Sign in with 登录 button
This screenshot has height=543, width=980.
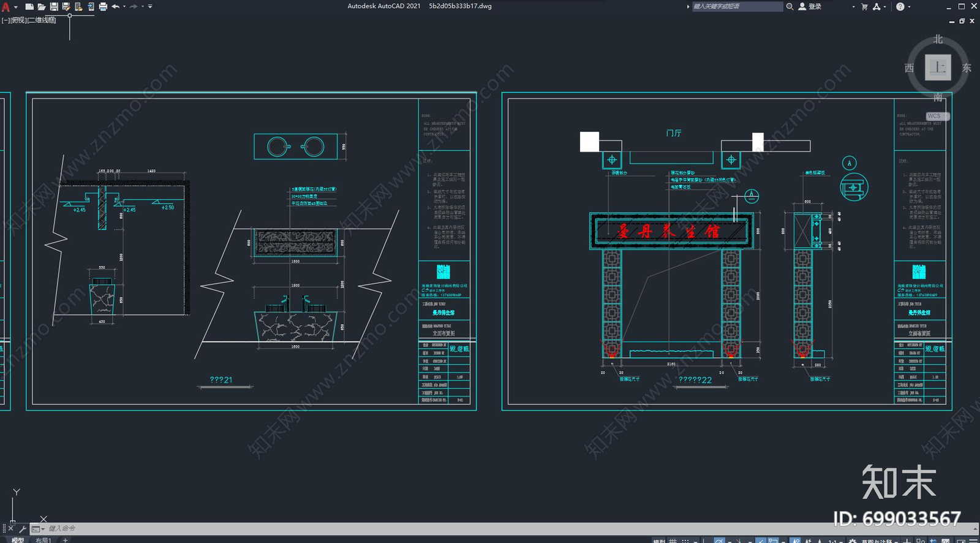(x=810, y=6)
